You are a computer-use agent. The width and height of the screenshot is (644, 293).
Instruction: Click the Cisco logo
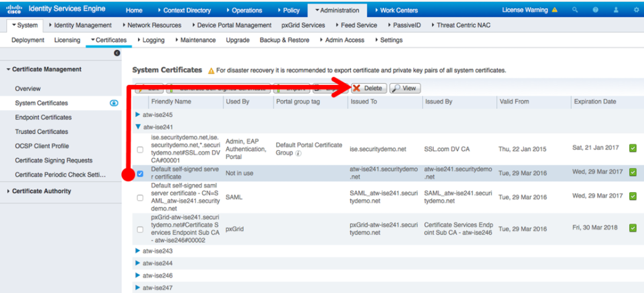coord(14,9)
